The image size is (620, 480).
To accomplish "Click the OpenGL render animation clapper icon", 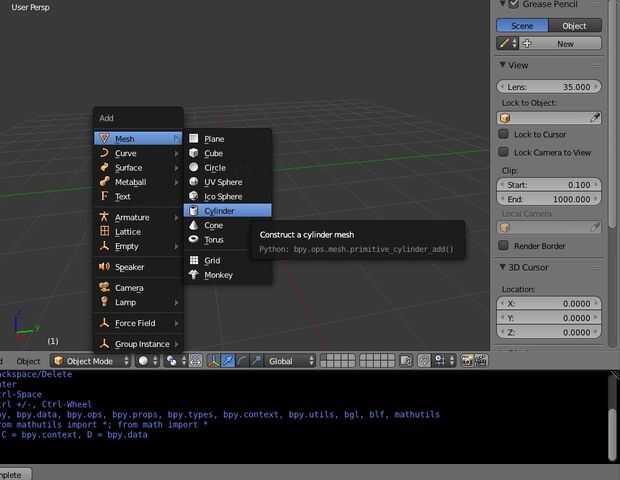I will pos(481,361).
